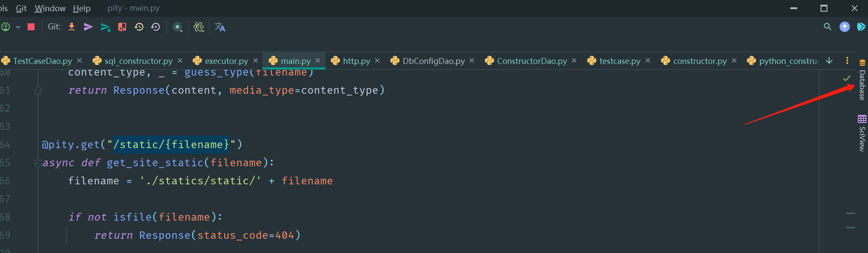The width and height of the screenshot is (868, 253).
Task: Open the editor tabs three-dot options menu
Action: coord(847,60)
